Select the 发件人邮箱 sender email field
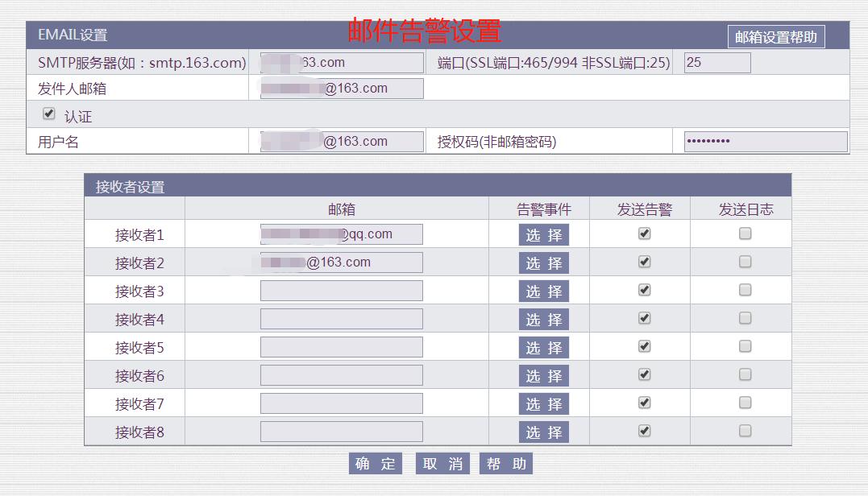 [340, 88]
